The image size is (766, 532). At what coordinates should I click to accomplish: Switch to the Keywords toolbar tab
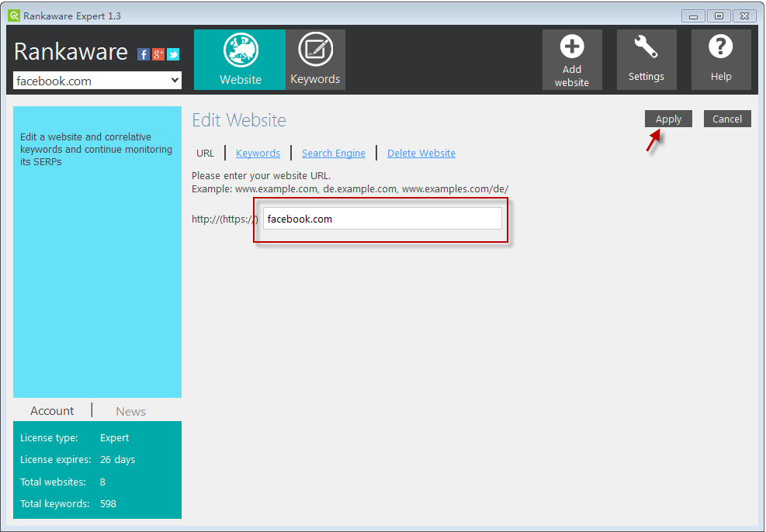[316, 60]
